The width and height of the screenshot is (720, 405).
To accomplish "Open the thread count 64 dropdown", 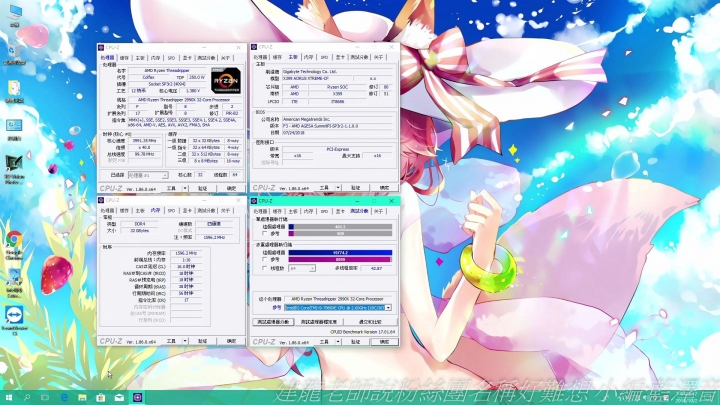I will (x=302, y=268).
